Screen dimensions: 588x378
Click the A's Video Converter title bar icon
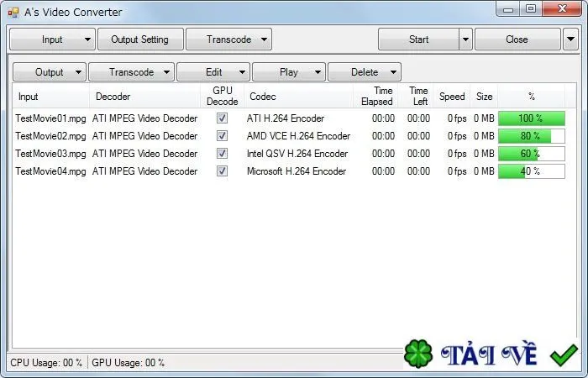pos(13,13)
